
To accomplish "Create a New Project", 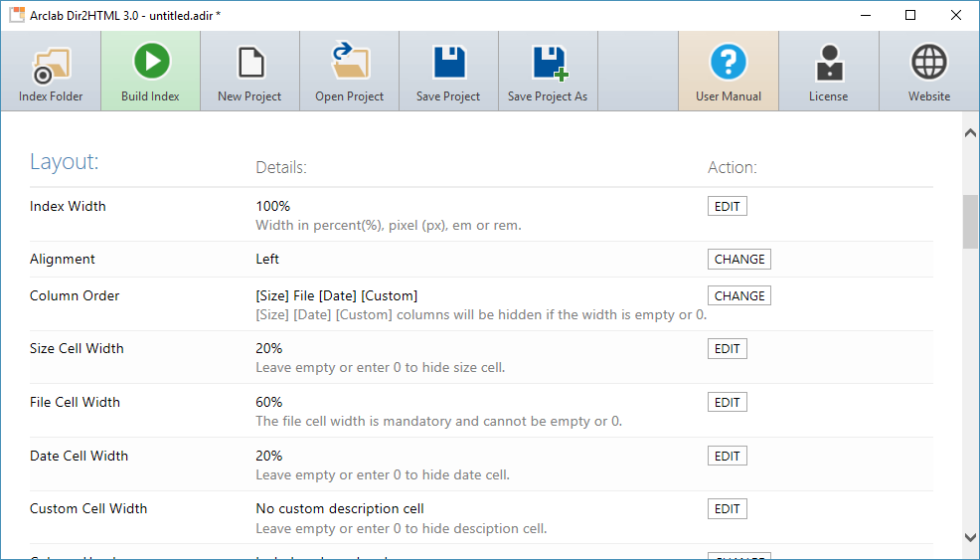I will click(249, 64).
